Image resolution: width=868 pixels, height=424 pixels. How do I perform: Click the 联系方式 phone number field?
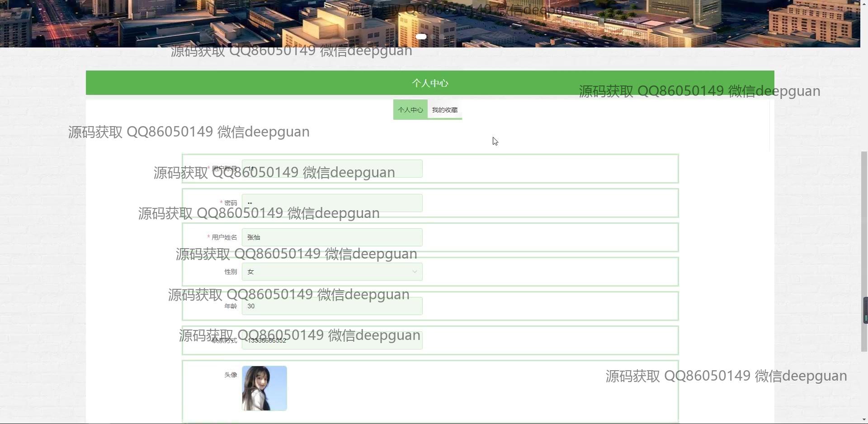pyautogui.click(x=332, y=340)
